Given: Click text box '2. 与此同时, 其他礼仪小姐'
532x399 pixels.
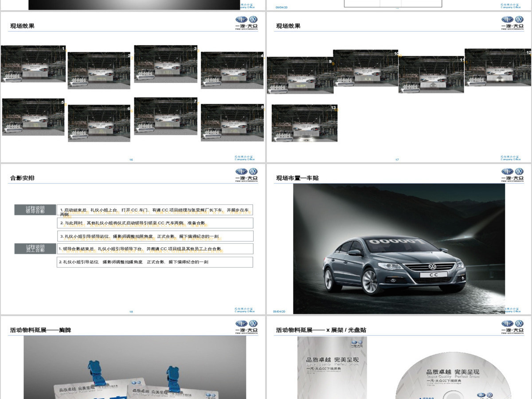Looking at the screenshot, I should coord(155,223).
